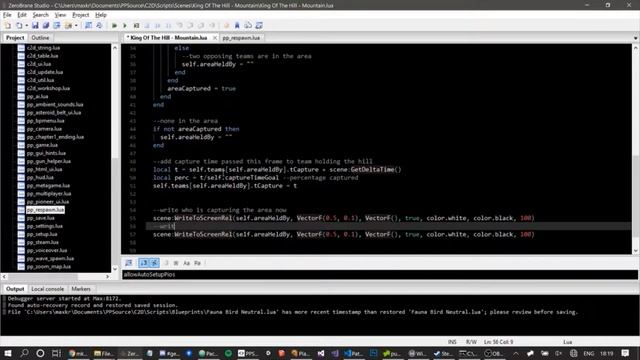Viewport: 640px width, 360px height.
Task: Switch to the Outline panel tab
Action: [40, 38]
